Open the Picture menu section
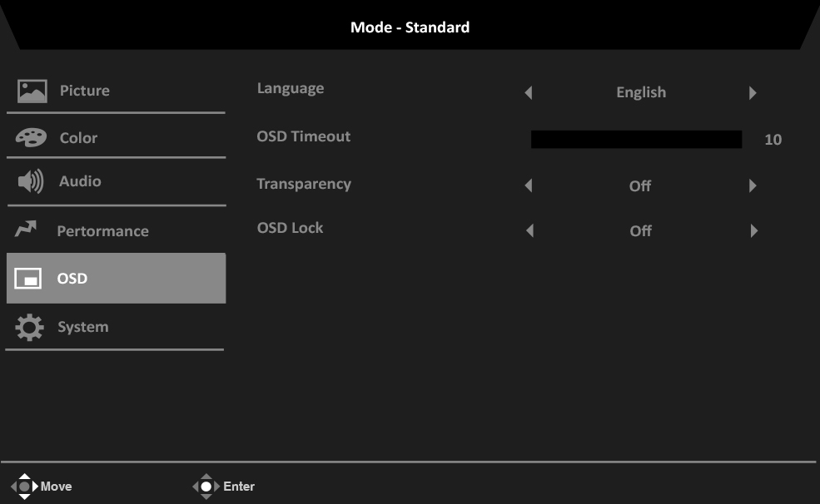The height and width of the screenshot is (504, 820). click(84, 91)
